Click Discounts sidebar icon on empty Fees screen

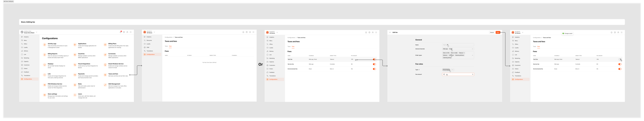(145, 40)
